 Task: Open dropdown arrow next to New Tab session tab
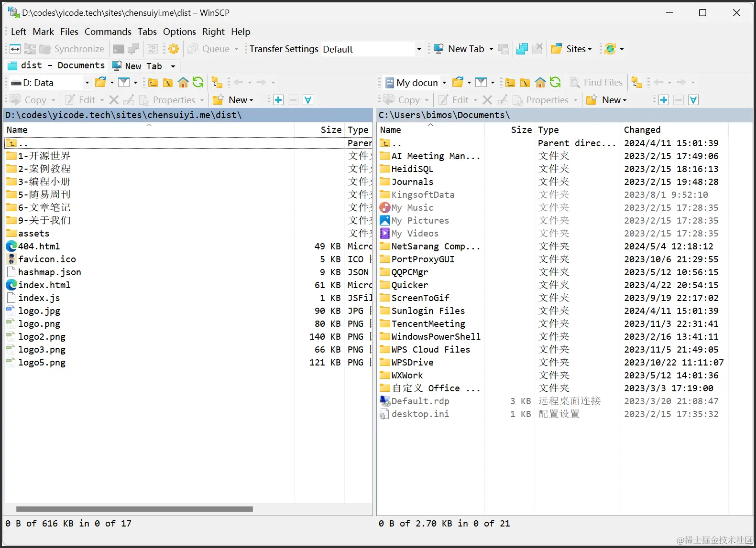[x=173, y=66]
